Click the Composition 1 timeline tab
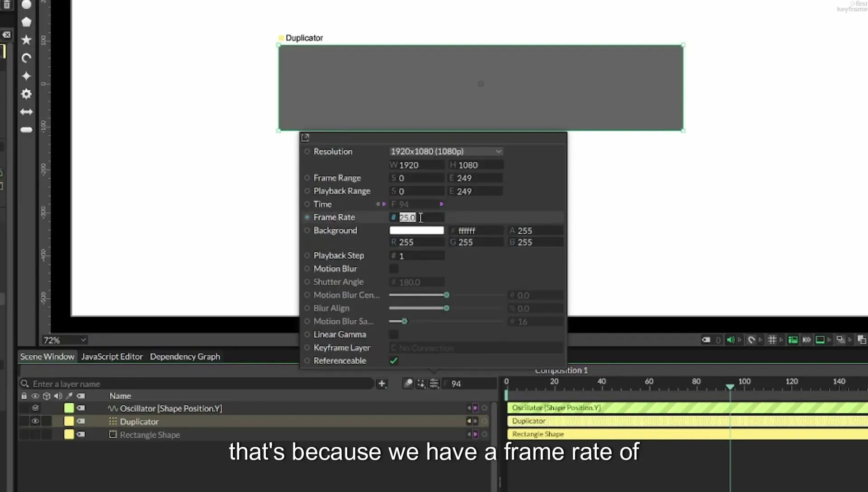 (561, 371)
